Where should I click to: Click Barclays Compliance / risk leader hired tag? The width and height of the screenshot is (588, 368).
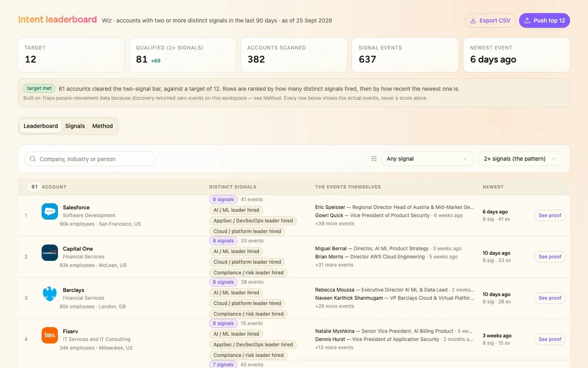pyautogui.click(x=249, y=314)
